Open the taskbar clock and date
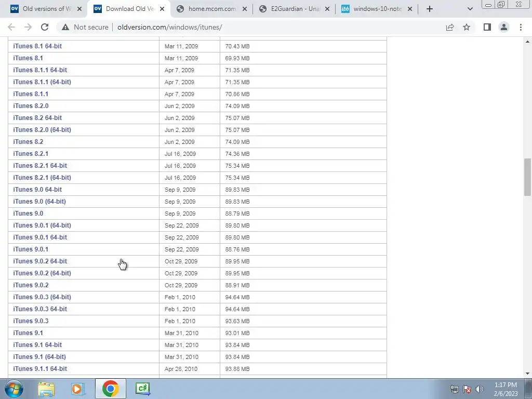The height and width of the screenshot is (399, 532). pos(506,389)
